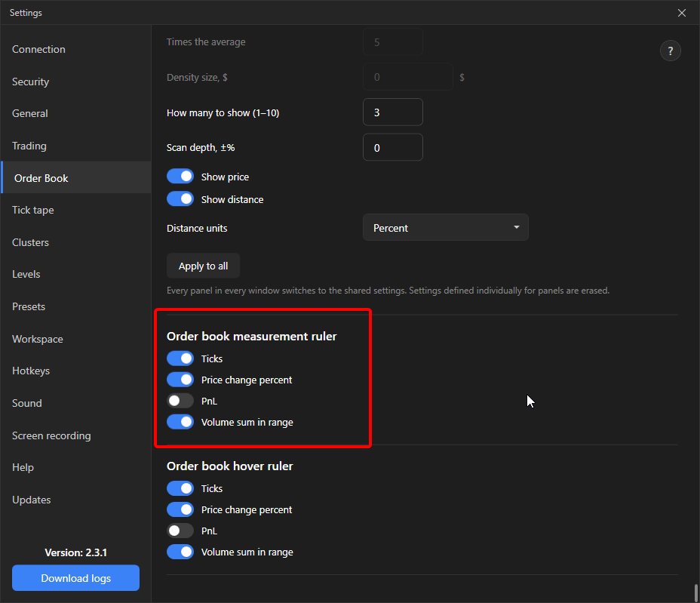The image size is (700, 603).
Task: Click the Download logs button
Action: (76, 578)
